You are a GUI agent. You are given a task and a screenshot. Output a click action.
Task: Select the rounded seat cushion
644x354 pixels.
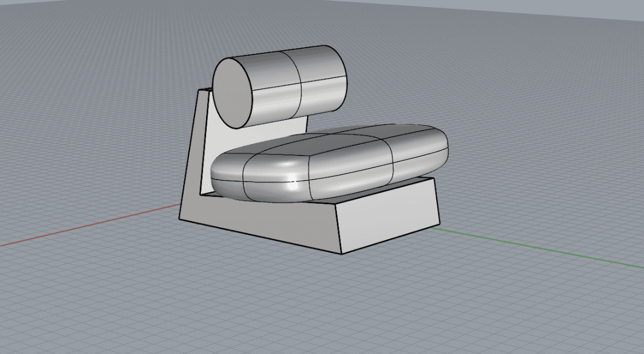pos(329,163)
